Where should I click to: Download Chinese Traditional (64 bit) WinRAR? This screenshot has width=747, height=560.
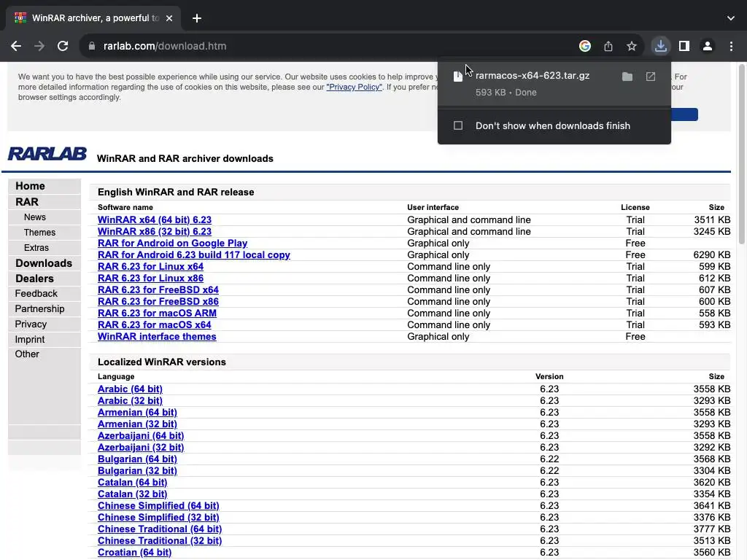point(160,529)
